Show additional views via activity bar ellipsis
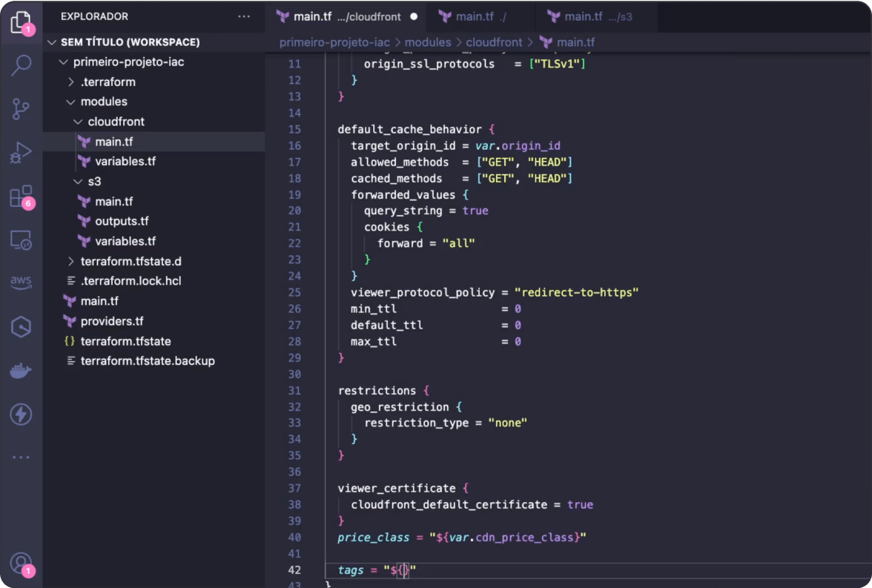Image resolution: width=872 pixels, height=588 pixels. pos(21,457)
